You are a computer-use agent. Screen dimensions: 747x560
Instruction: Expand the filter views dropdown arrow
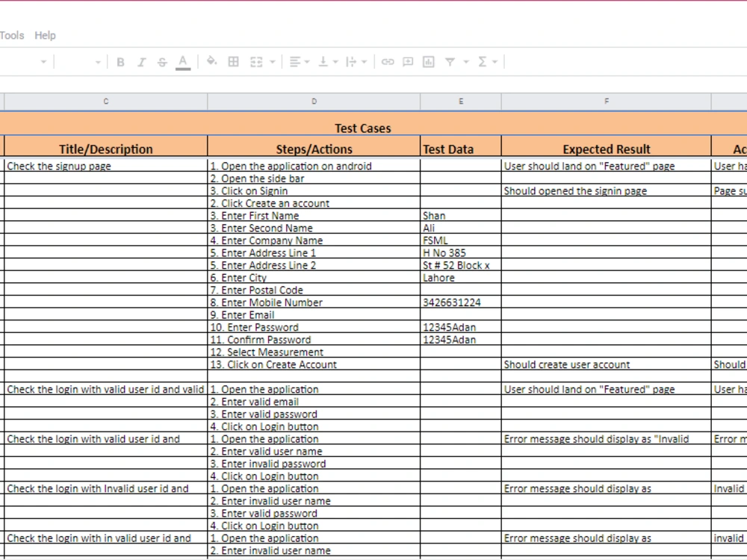(x=466, y=62)
